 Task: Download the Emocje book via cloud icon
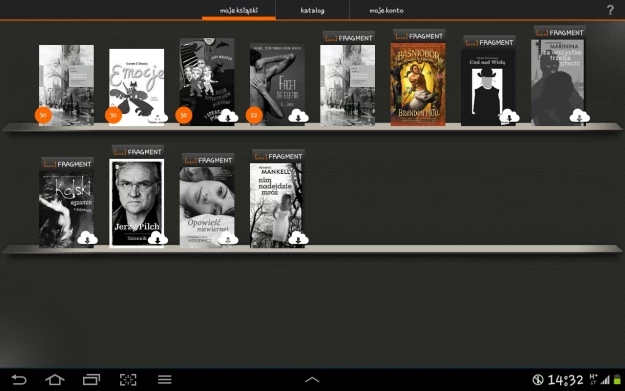[157, 117]
